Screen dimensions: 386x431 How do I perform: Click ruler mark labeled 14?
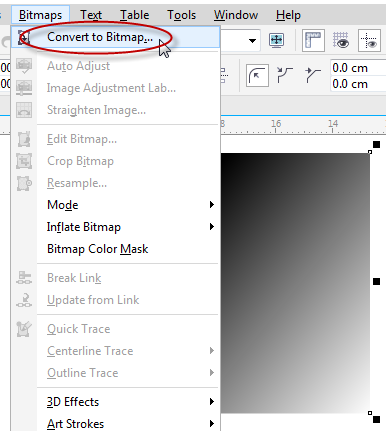[x=333, y=124]
